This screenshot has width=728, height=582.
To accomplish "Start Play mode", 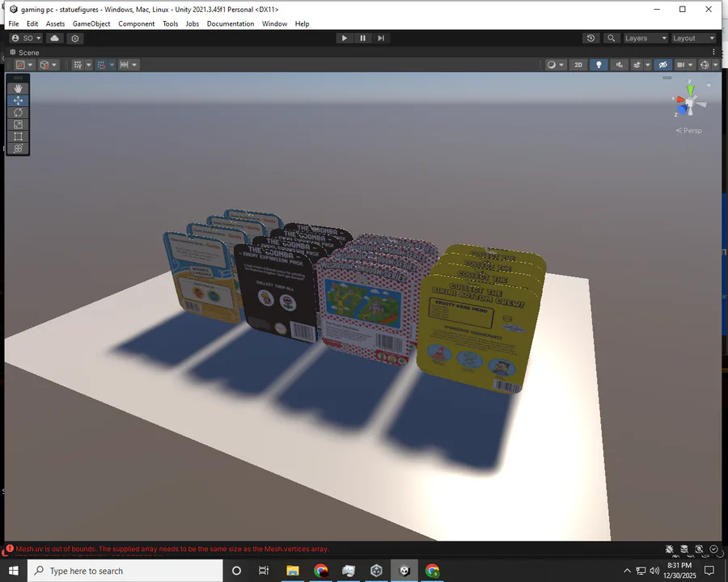I will (x=344, y=38).
